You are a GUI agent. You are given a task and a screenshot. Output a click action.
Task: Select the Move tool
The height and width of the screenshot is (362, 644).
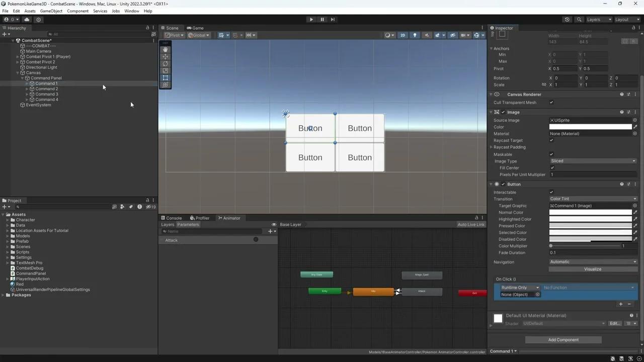tap(165, 56)
